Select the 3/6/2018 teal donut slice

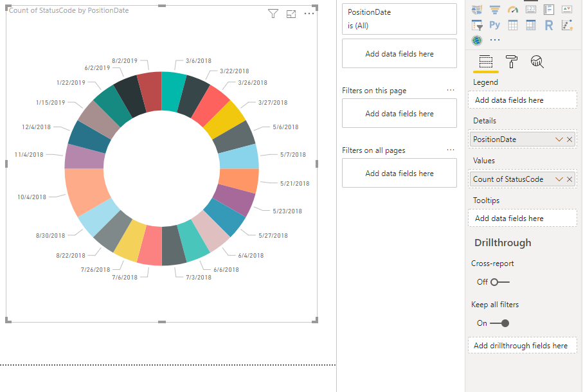[172, 91]
